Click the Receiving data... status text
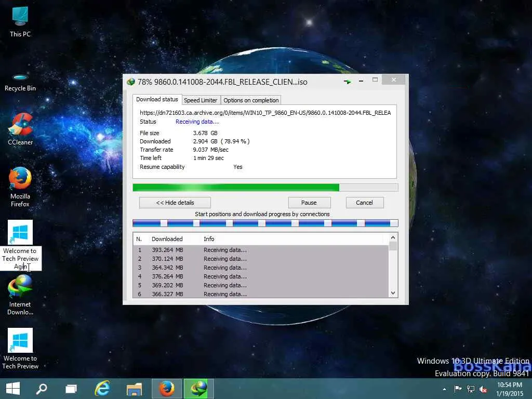The width and height of the screenshot is (532, 399). tap(197, 122)
